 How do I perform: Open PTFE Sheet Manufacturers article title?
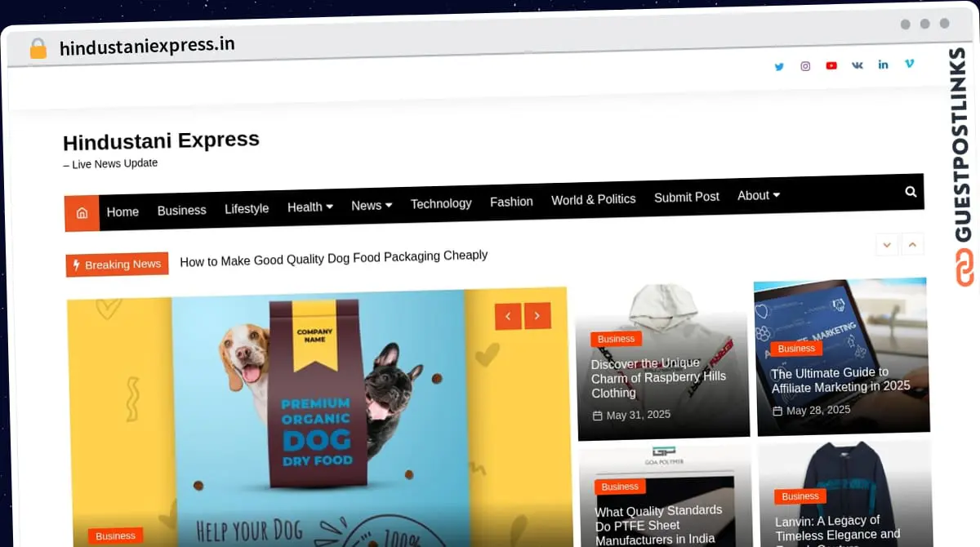[x=659, y=525]
